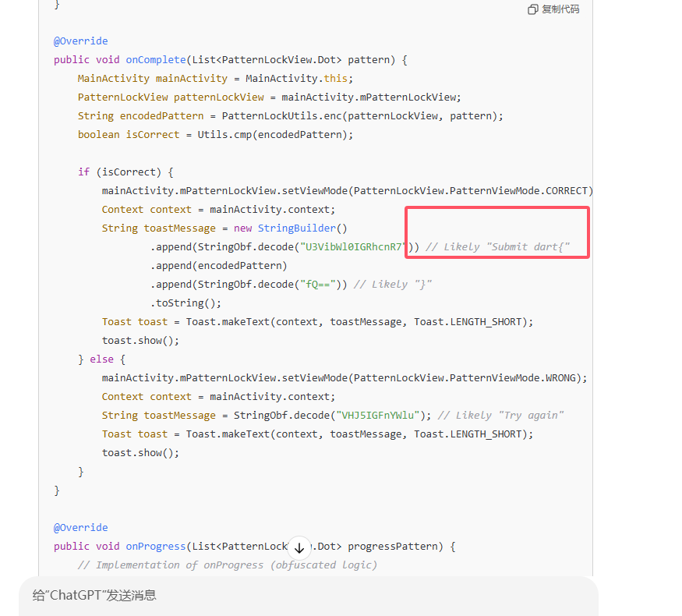Click the comment "Implementation of onProgress (obfuscated logic)"
The image size is (682, 616).
[x=227, y=565]
